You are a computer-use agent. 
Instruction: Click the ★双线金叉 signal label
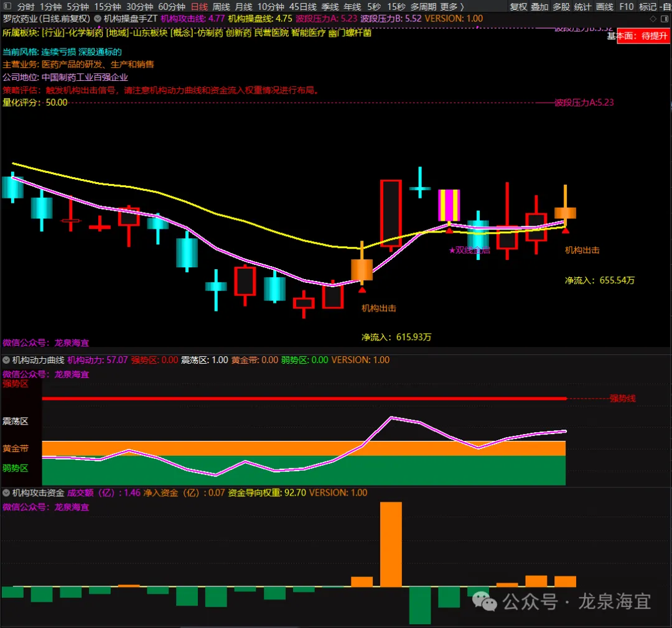point(469,250)
